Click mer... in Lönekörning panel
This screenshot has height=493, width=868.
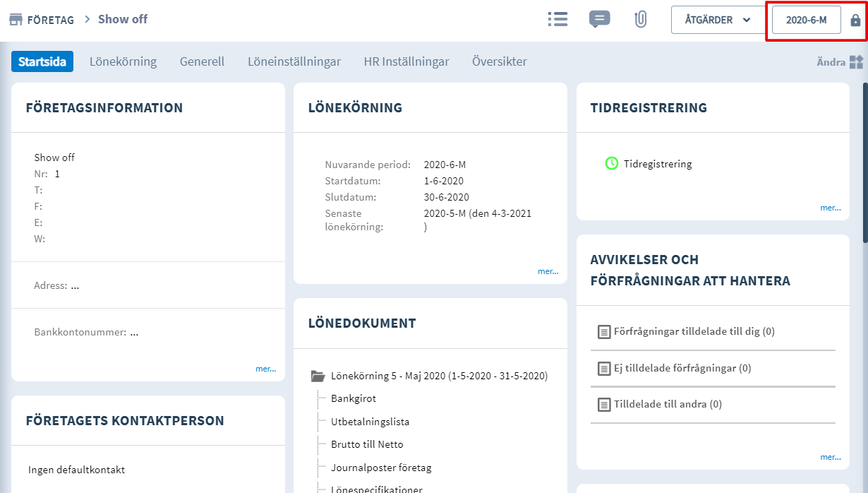[x=548, y=271]
